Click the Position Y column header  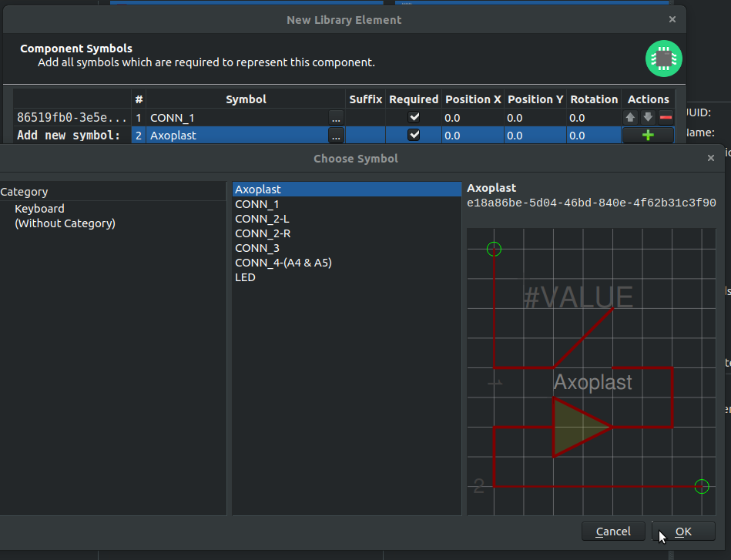[535, 99]
